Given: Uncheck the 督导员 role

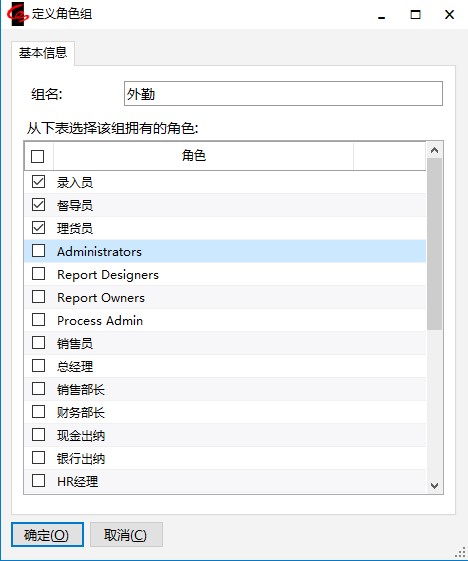Looking at the screenshot, I should [x=38, y=205].
